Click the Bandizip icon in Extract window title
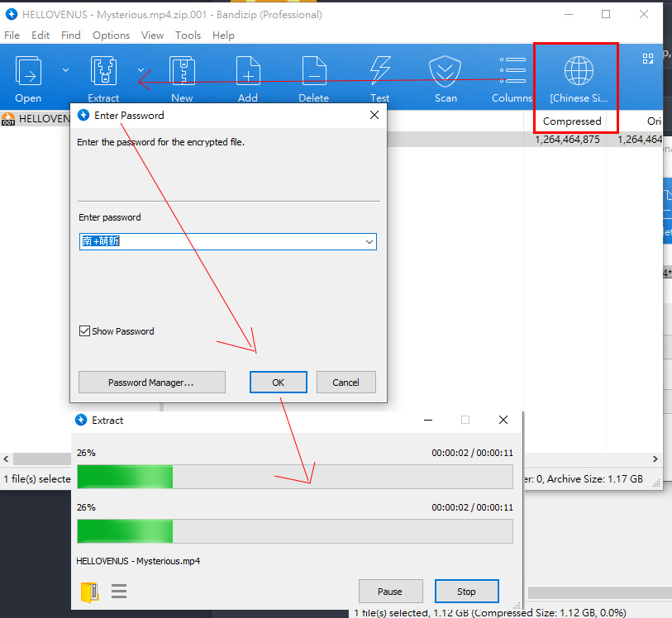672x618 pixels. (81, 421)
